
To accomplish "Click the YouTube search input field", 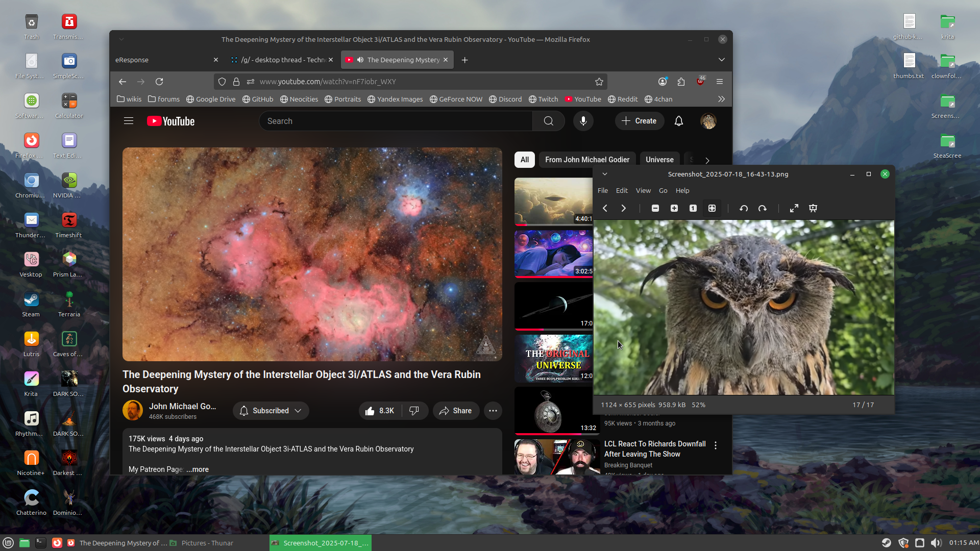I will 396,121.
